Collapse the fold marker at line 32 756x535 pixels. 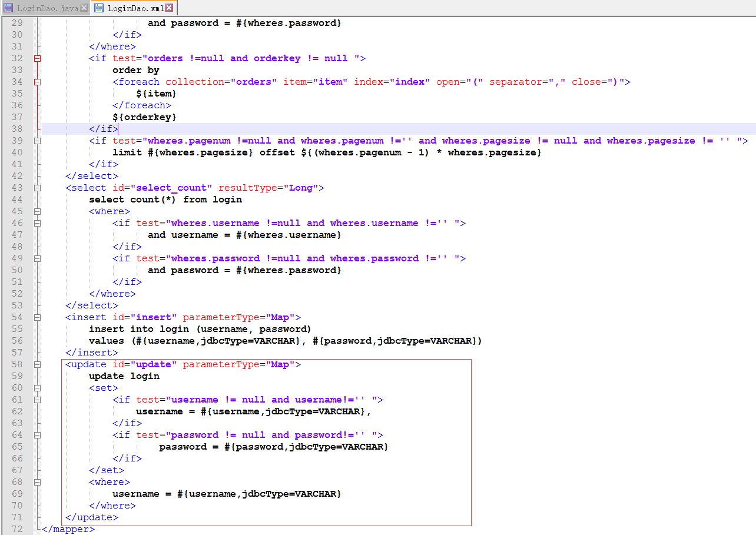pyautogui.click(x=38, y=58)
